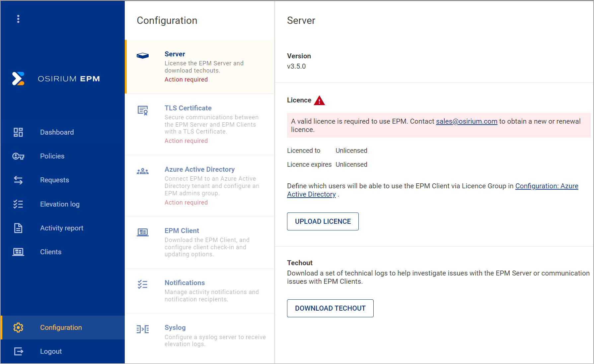Click the Notifications checklist icon
The width and height of the screenshot is (594, 364).
pos(143,284)
